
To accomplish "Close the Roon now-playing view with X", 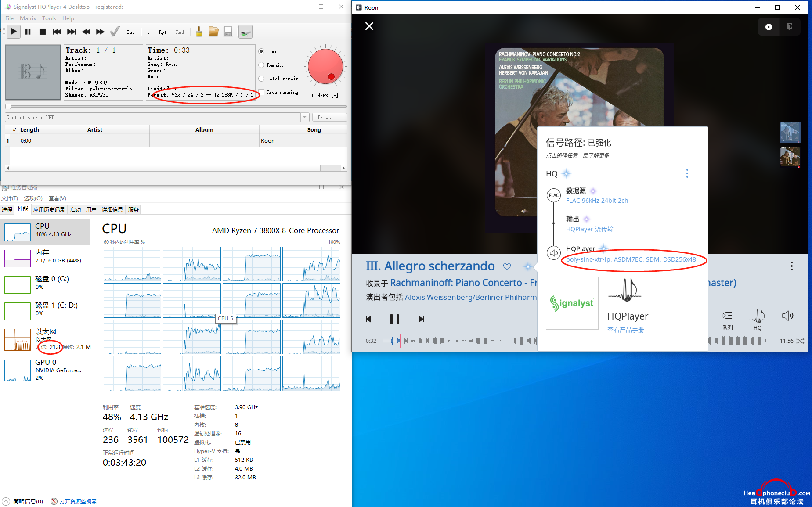I will (369, 26).
